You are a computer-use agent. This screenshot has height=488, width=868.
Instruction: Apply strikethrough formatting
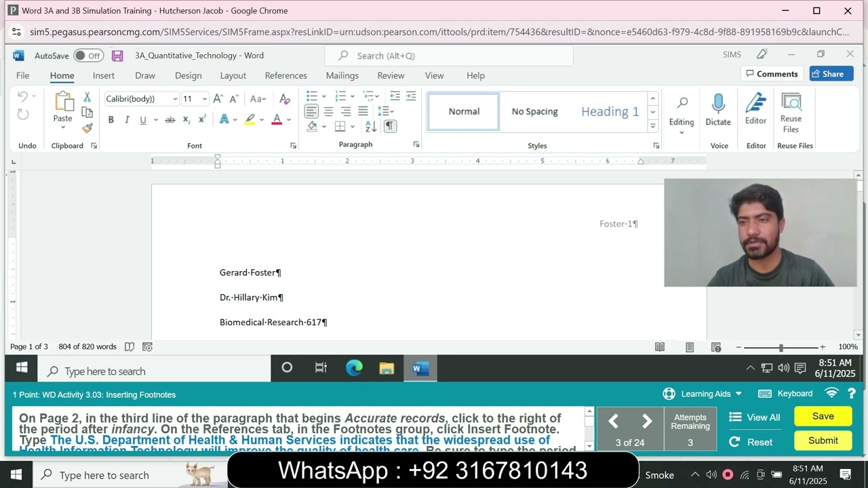[170, 120]
